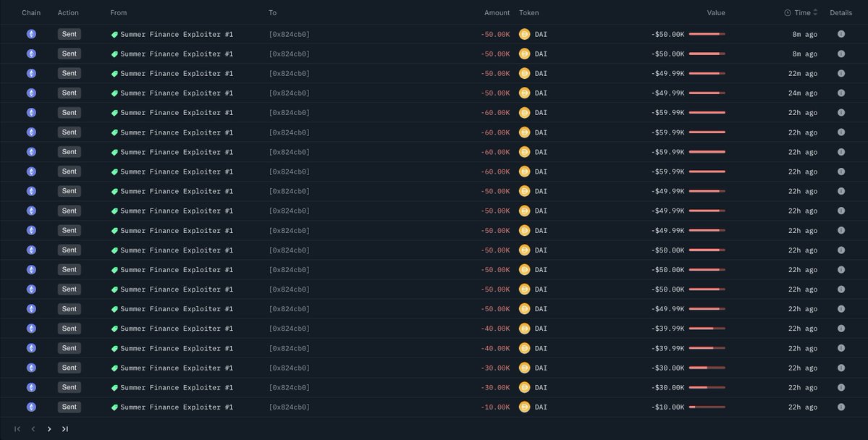Click info icon on the 24m ago row
Screen dimensions: 868x440
(x=841, y=93)
